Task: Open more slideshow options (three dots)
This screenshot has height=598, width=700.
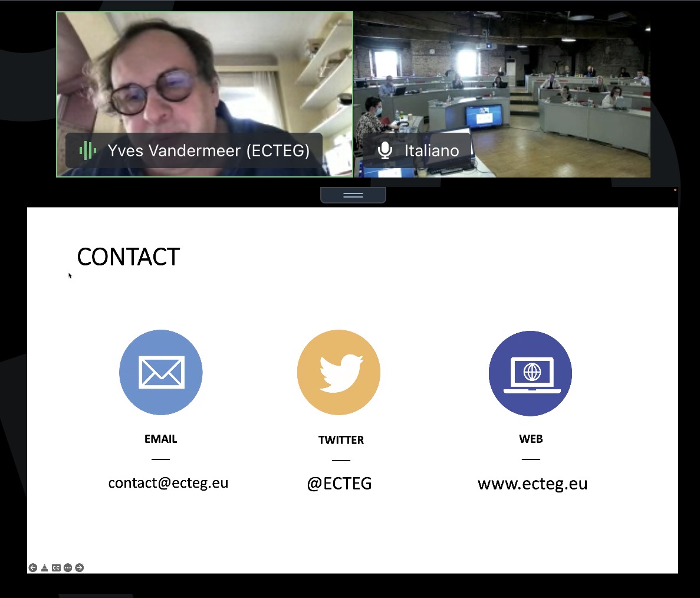Action: [x=68, y=568]
